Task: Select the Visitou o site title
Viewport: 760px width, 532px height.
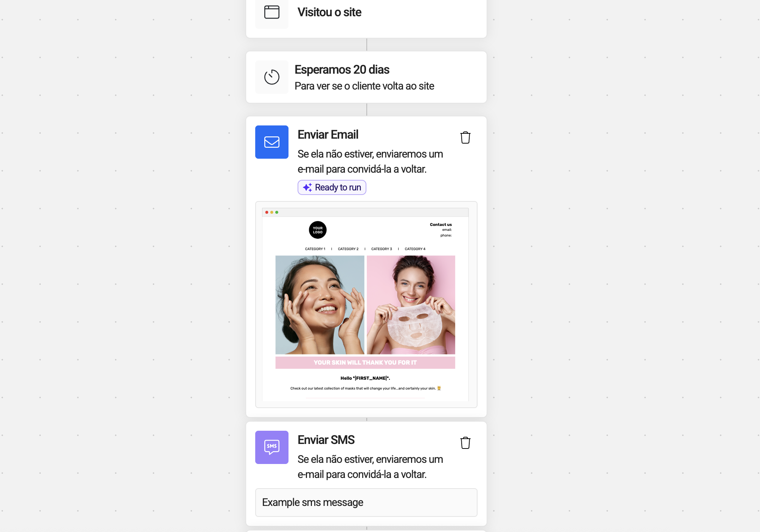Action: click(329, 12)
